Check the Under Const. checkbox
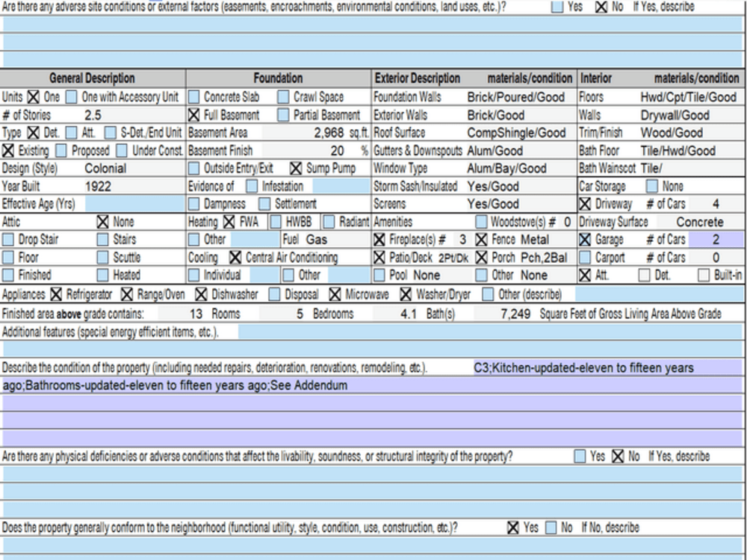The width and height of the screenshot is (747, 560). tap(122, 151)
